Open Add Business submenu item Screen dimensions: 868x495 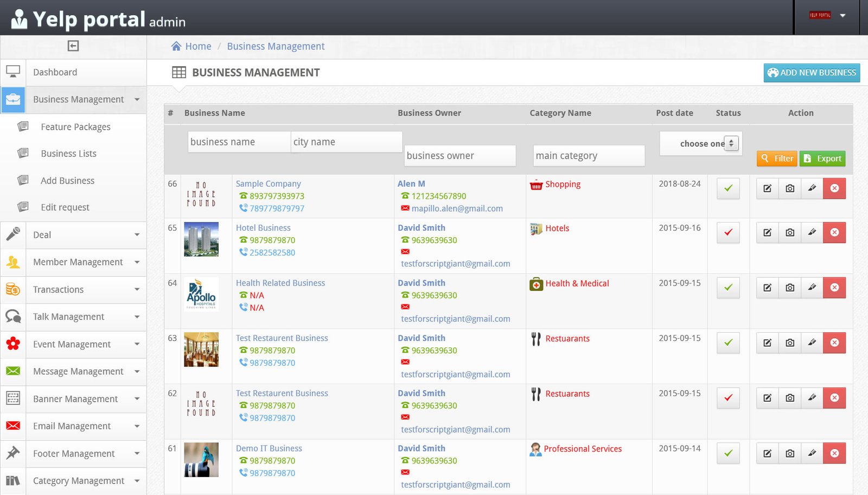pos(67,180)
